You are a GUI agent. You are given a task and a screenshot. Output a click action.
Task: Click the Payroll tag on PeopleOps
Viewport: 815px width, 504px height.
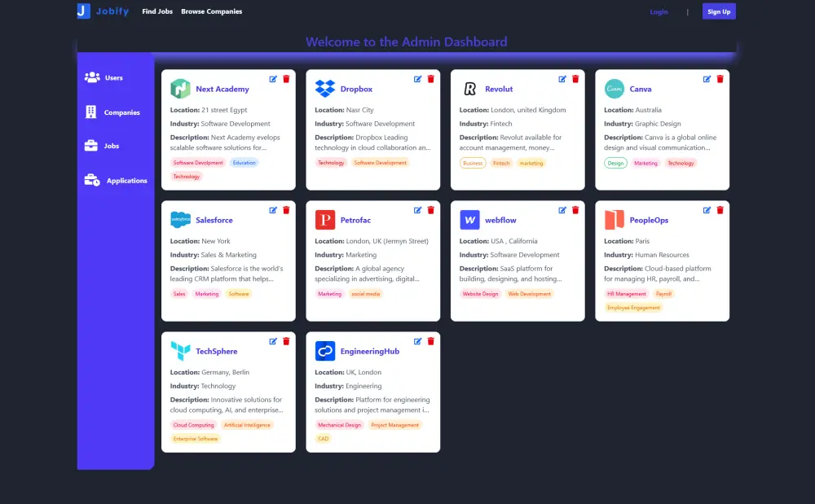tap(663, 294)
